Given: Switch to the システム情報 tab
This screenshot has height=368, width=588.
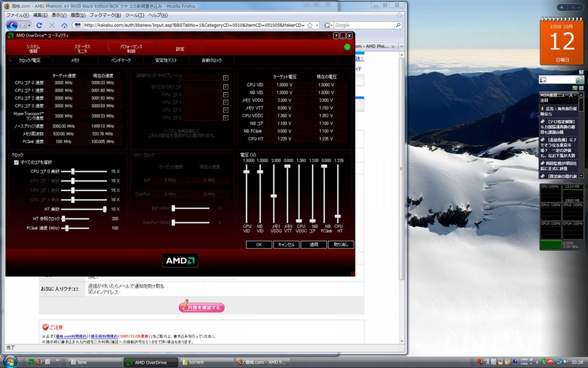Looking at the screenshot, I should [x=33, y=49].
